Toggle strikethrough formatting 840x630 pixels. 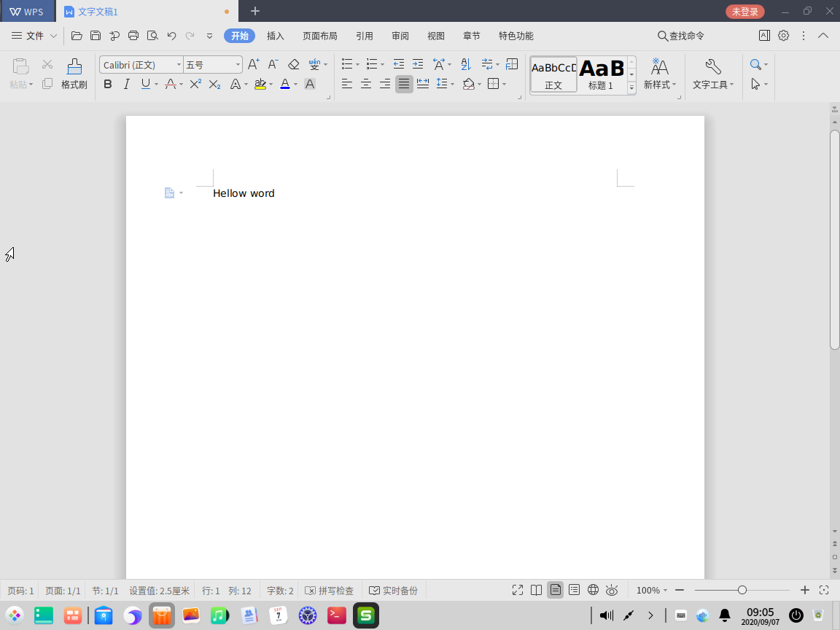[171, 84]
